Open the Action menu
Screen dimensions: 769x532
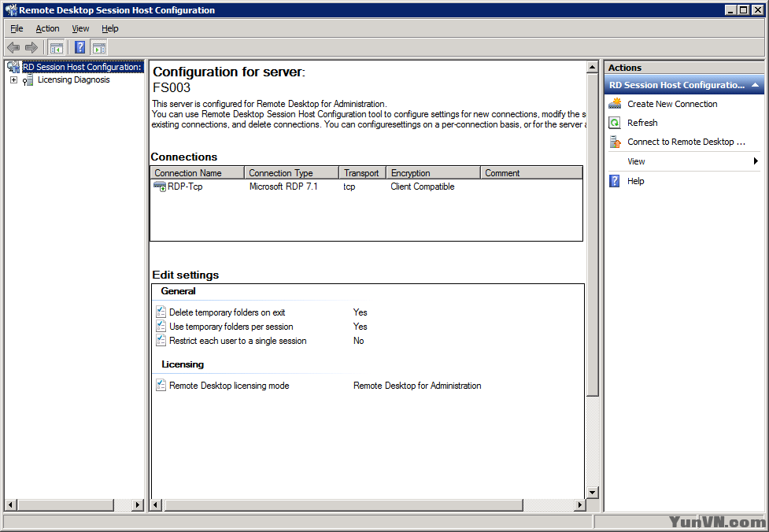tap(47, 28)
